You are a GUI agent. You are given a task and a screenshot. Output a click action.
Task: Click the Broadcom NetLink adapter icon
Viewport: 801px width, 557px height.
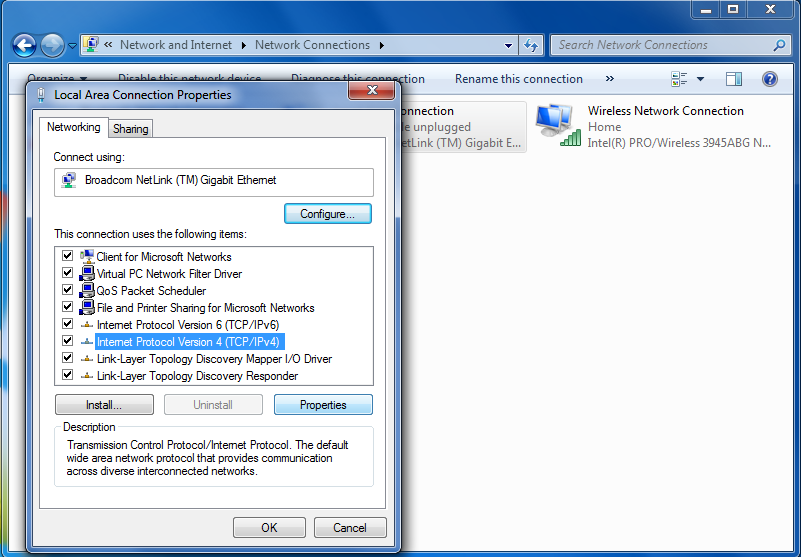68,180
